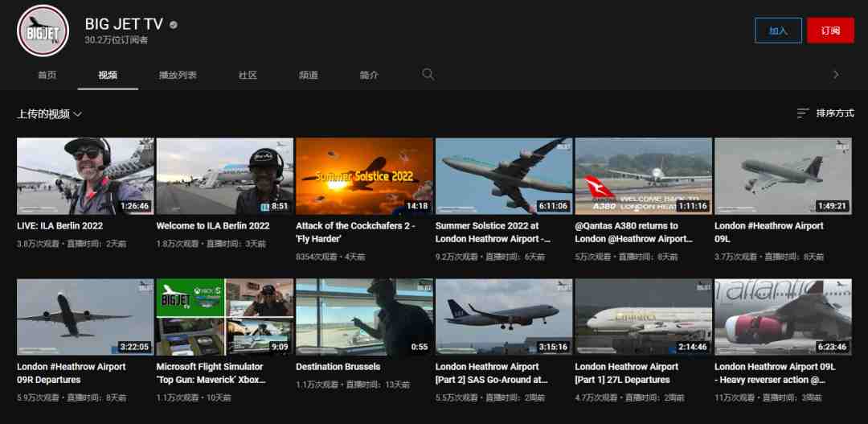Click title London #Heathrow Airport 09L
This screenshot has height=424, width=868.
pyautogui.click(x=769, y=233)
